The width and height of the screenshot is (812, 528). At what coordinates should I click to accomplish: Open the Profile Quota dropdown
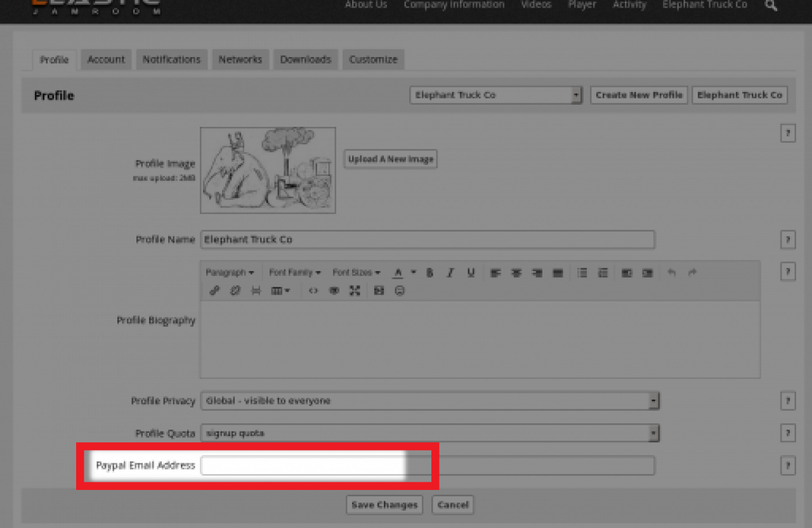point(429,433)
